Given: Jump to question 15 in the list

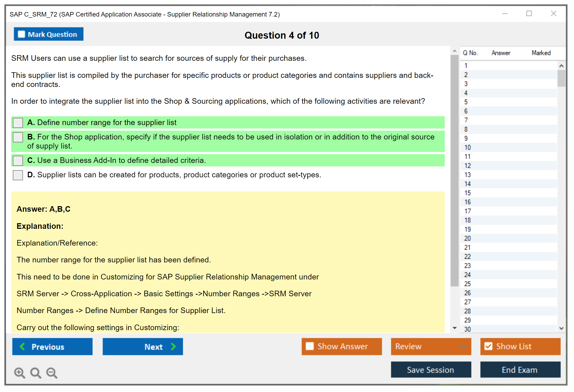Looking at the screenshot, I should click(467, 193).
